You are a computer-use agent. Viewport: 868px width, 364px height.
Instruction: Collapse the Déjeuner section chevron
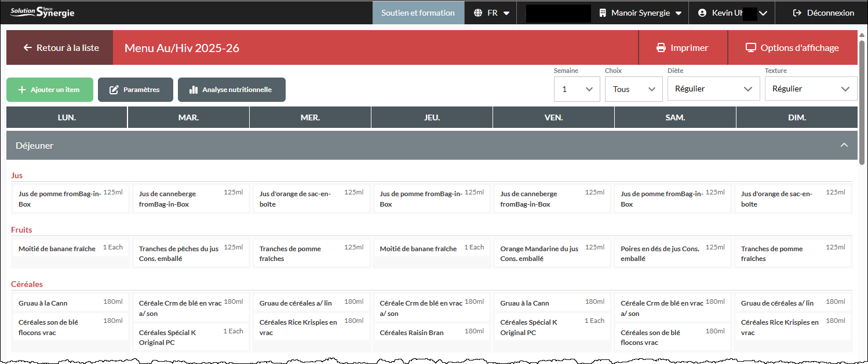pyautogui.click(x=844, y=145)
